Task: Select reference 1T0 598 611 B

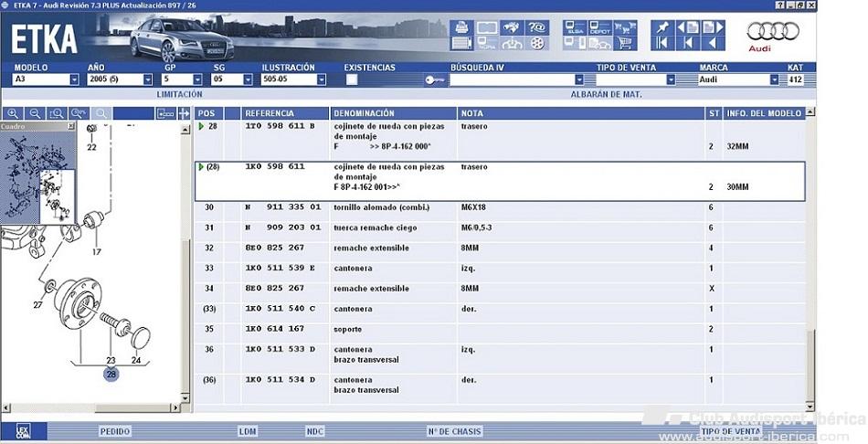Action: (281, 126)
